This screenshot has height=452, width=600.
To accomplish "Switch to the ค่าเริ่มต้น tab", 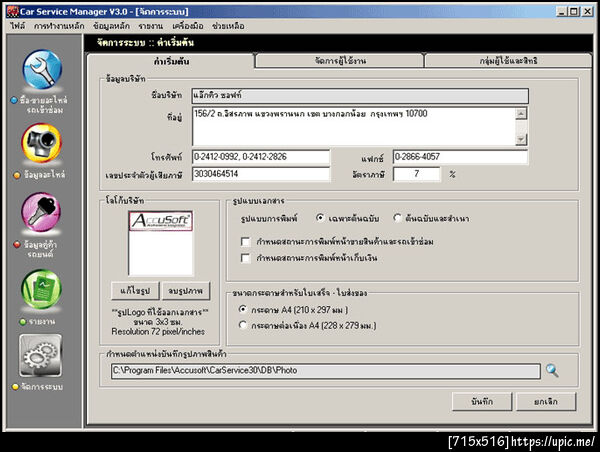I will tap(171, 61).
